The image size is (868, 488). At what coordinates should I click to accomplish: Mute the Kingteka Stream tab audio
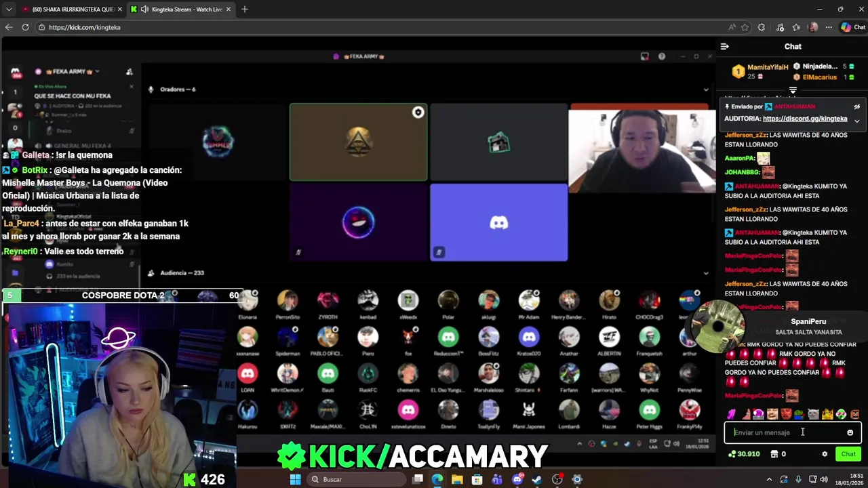coord(144,9)
